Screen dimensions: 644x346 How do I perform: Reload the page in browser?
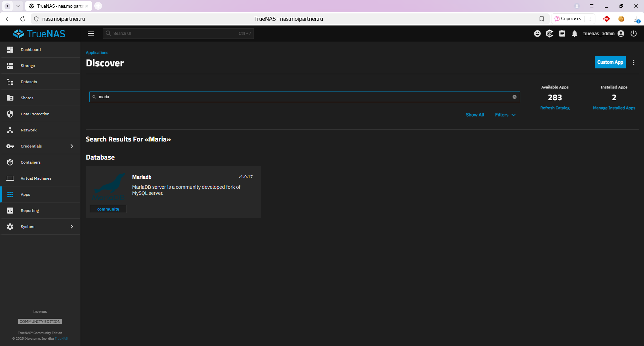23,19
